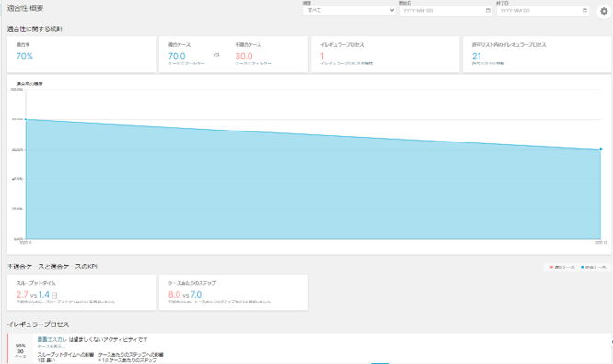
Task: Click the 適合性 概要 page title
Action: click(26, 8)
